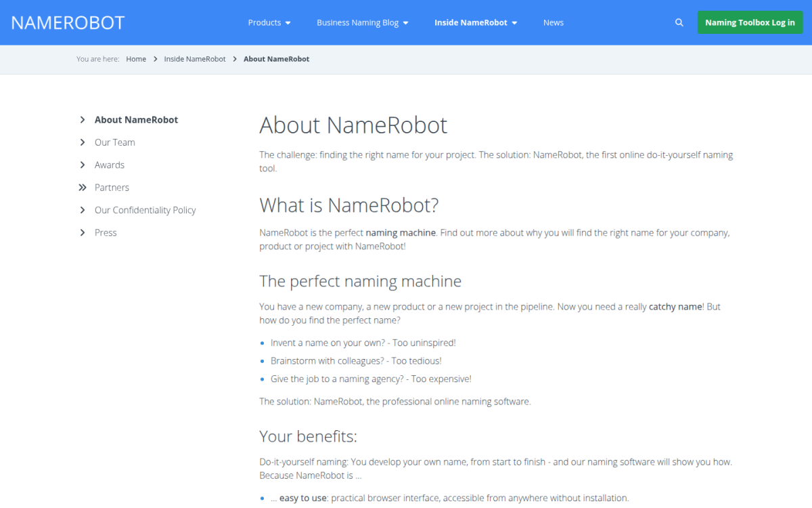Click the What is NameRobot? heading
This screenshot has height=508, width=812.
349,205
